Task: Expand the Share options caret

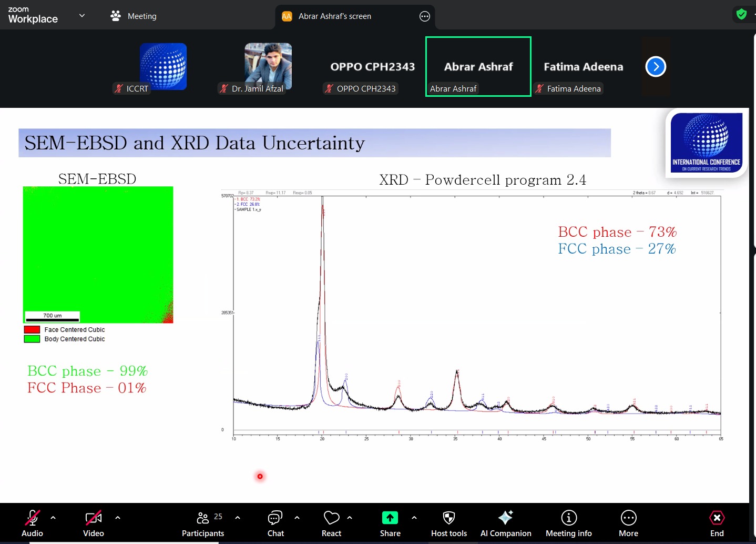Action: click(414, 518)
